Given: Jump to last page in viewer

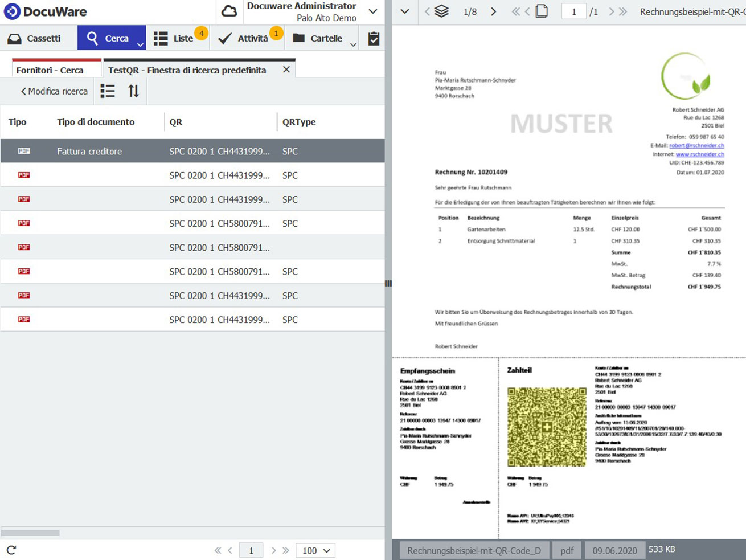Looking at the screenshot, I should click(623, 11).
